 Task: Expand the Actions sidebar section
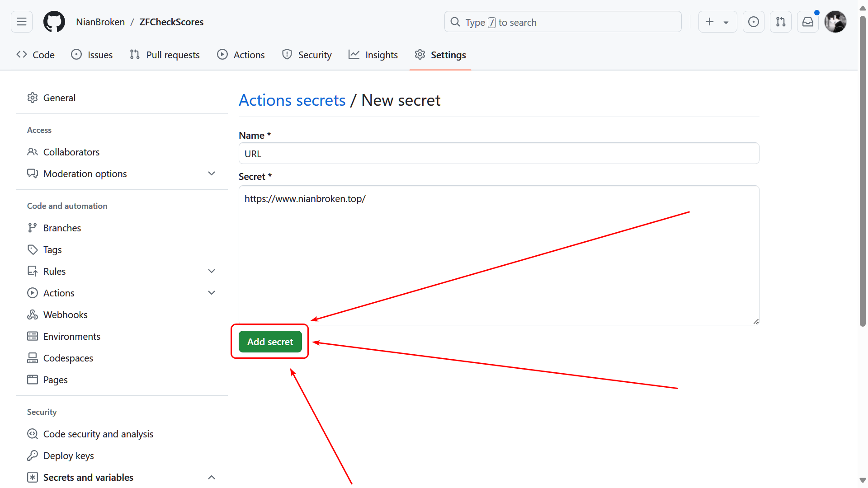211,293
